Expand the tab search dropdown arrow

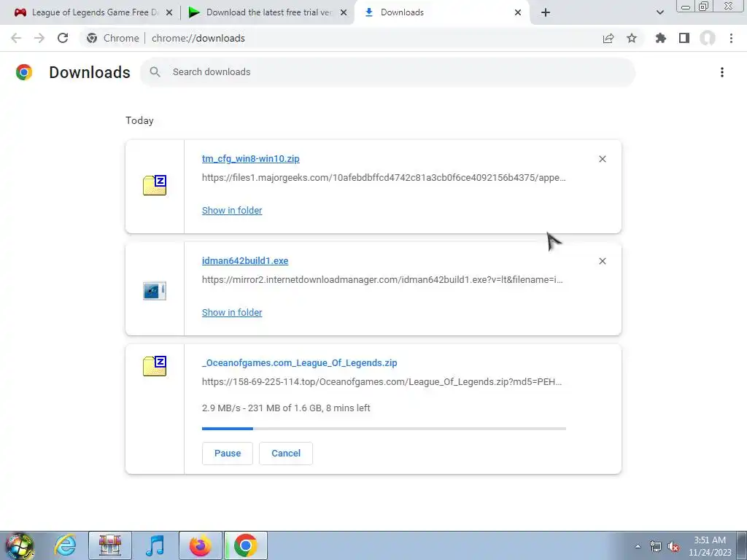click(660, 12)
